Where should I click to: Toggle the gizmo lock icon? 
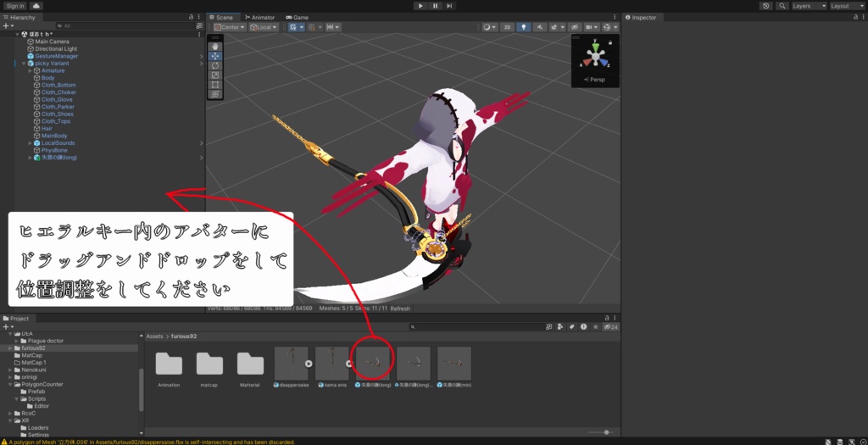610,42
